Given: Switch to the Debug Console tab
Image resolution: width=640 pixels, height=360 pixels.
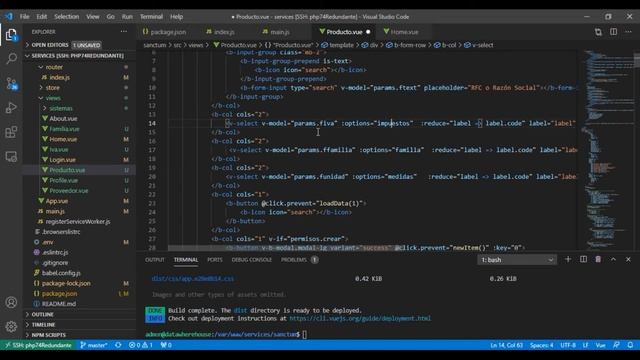Looking at the screenshot, I should 251,260.
